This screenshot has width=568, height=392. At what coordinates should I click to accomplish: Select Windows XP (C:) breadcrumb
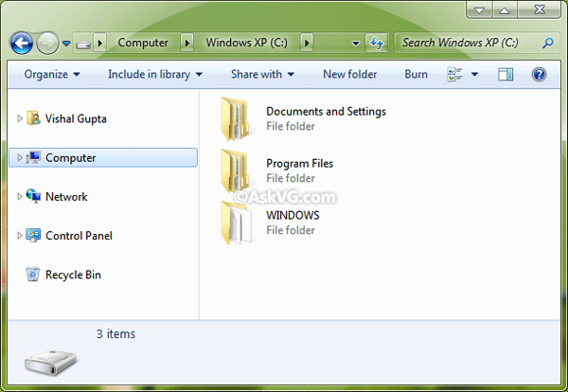coord(247,43)
